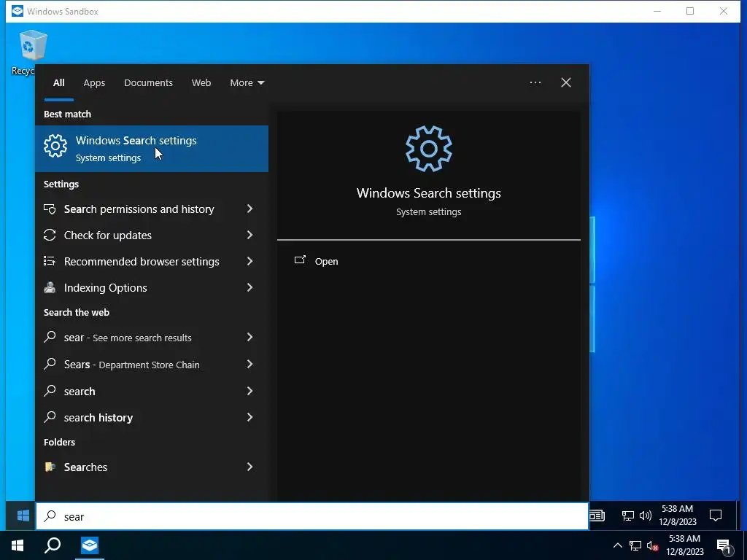Open the sandbox notification center icon
Viewport: 747px width, 560px height.
716,516
